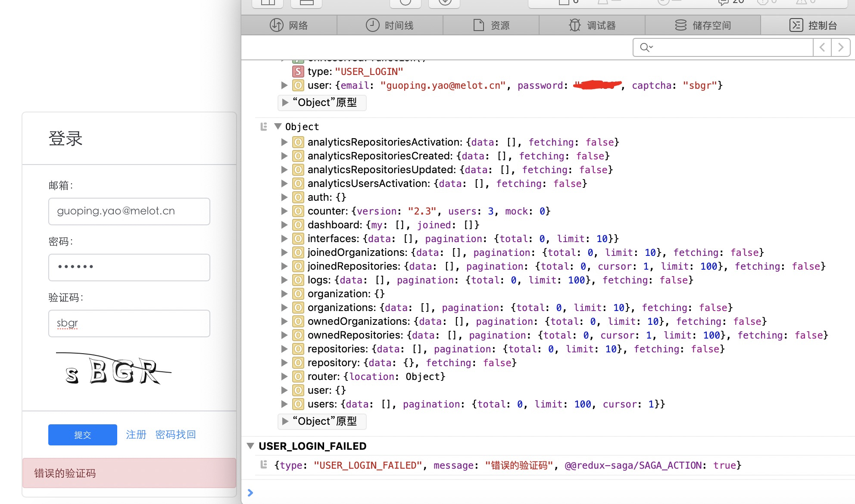Expand the router property row

tap(284, 376)
